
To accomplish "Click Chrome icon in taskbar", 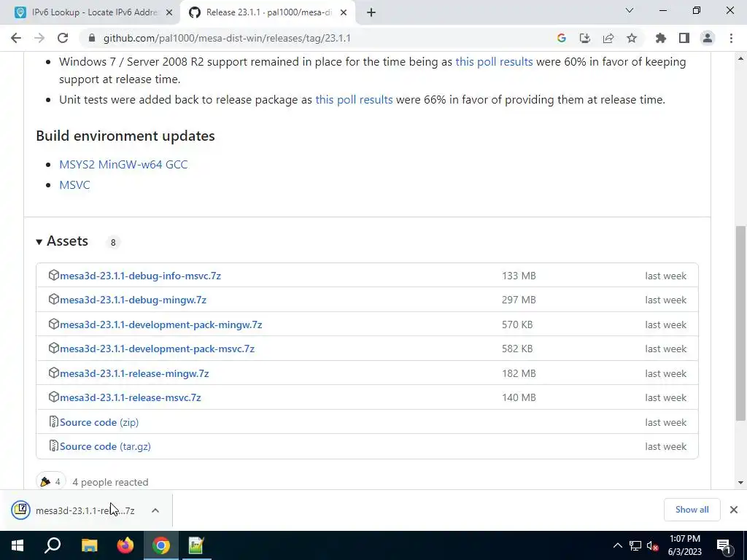I will point(161,545).
